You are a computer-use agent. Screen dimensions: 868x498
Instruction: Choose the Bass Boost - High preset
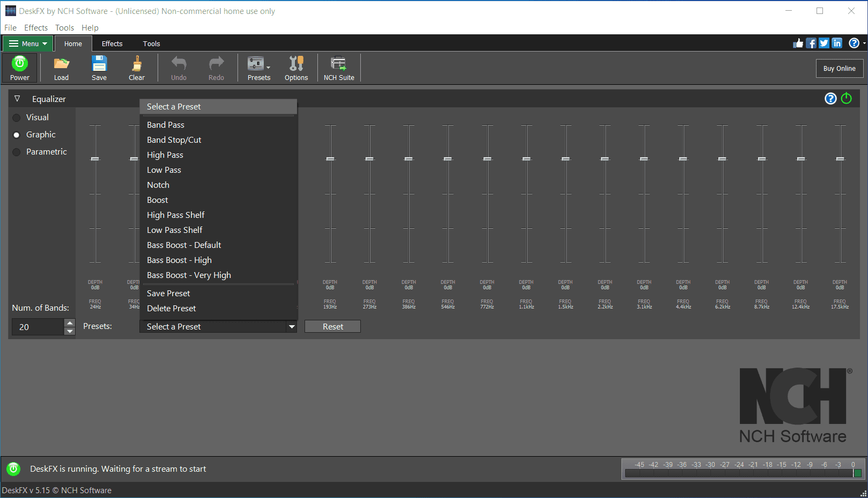tap(218, 260)
